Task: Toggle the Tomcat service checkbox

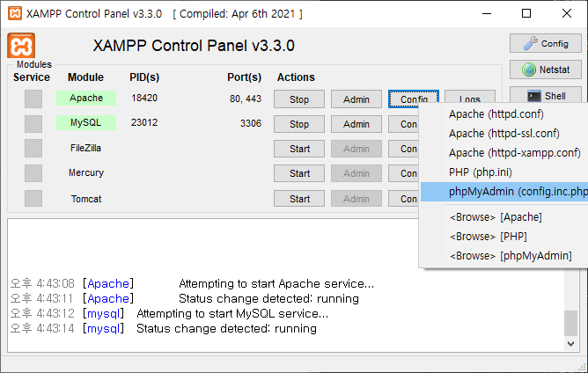Action: coord(33,198)
